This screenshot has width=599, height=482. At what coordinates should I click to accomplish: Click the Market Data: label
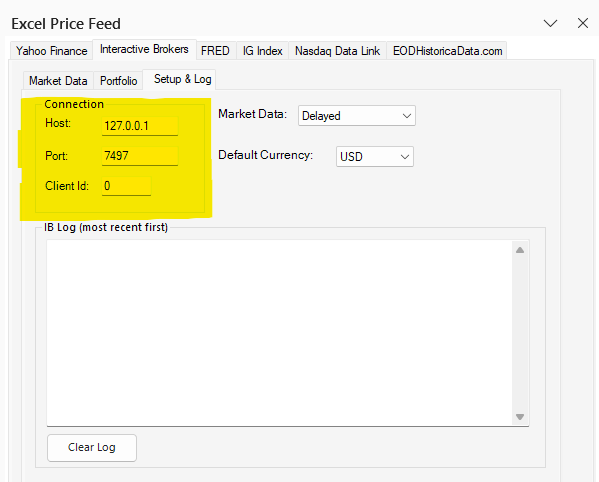(252, 114)
